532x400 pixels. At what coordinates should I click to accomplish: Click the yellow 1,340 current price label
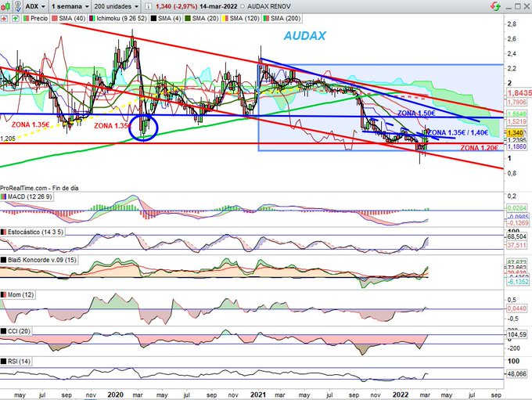click(x=515, y=133)
